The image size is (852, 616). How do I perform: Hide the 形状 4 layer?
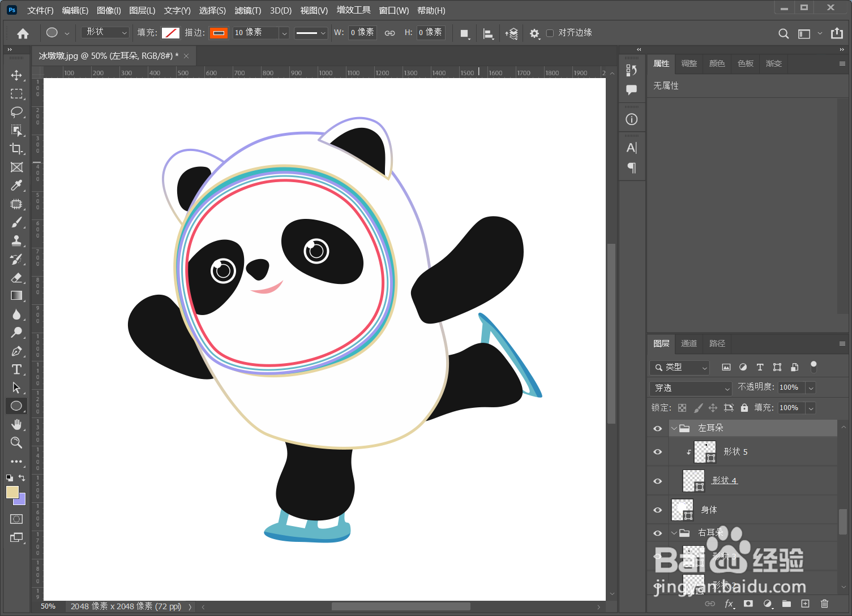pyautogui.click(x=657, y=481)
